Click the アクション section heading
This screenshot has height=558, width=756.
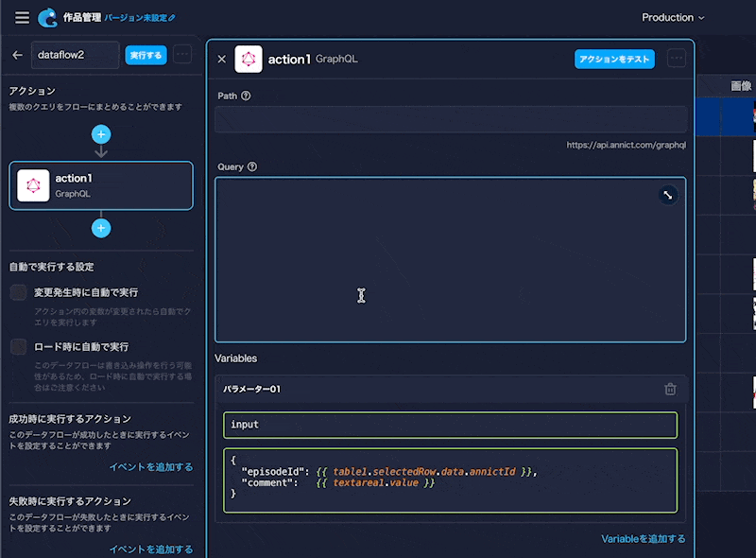point(32,91)
